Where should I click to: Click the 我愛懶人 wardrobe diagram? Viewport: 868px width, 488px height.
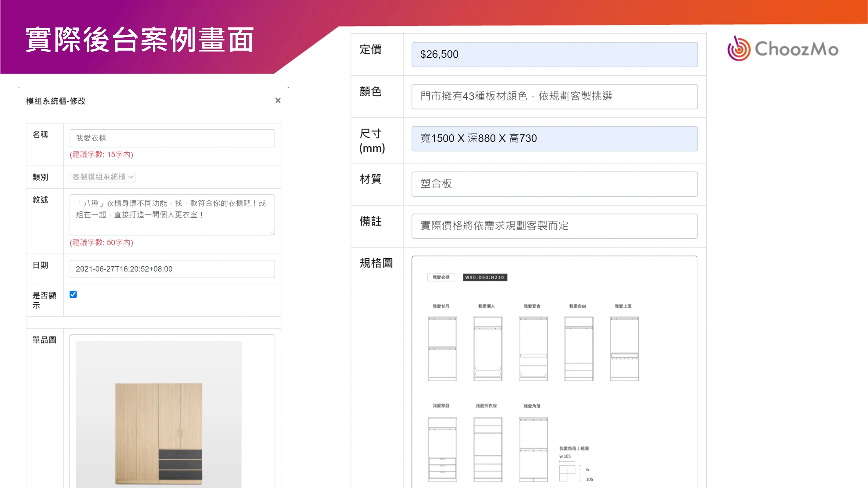point(488,349)
